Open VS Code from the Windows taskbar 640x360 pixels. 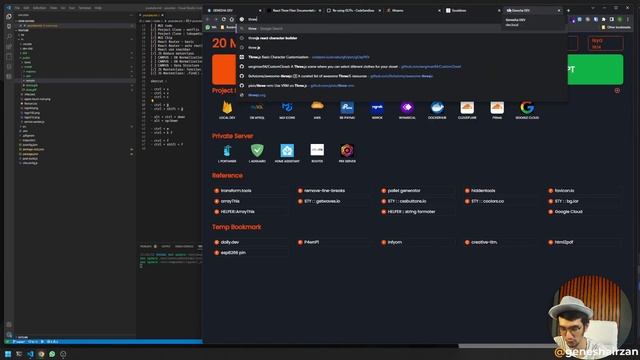click(30, 354)
